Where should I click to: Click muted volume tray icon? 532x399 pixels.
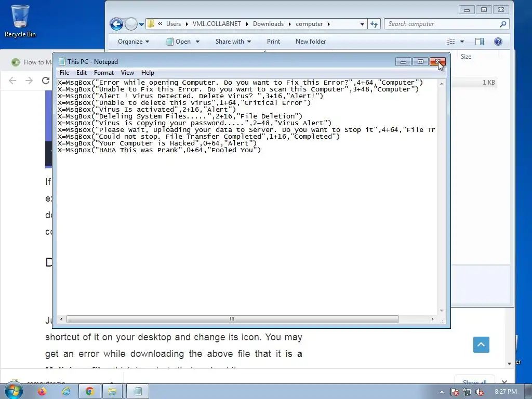pyautogui.click(x=480, y=392)
